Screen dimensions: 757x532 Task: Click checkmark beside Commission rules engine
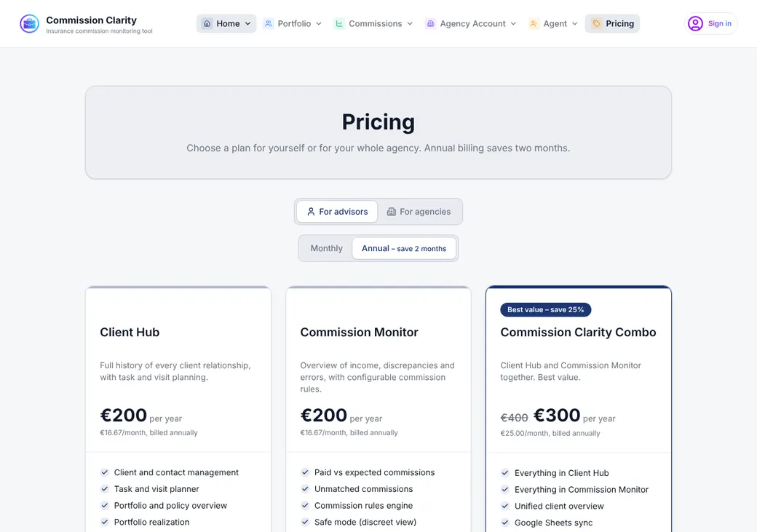point(305,506)
